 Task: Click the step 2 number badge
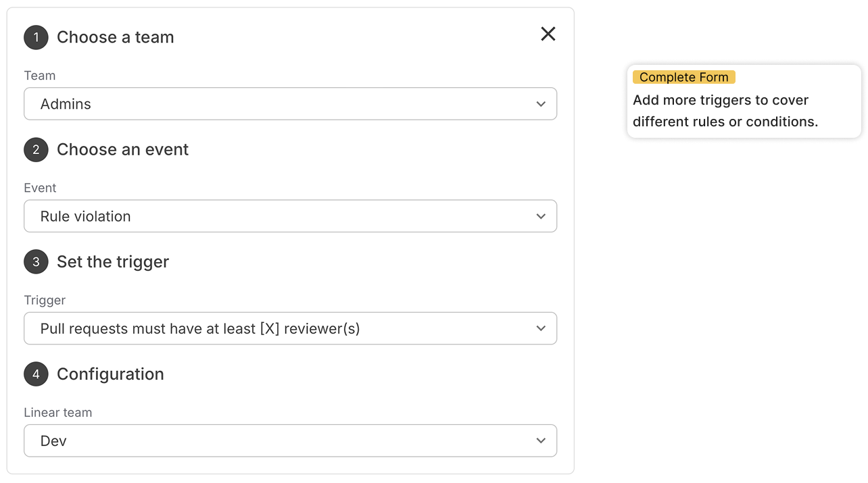click(x=36, y=150)
